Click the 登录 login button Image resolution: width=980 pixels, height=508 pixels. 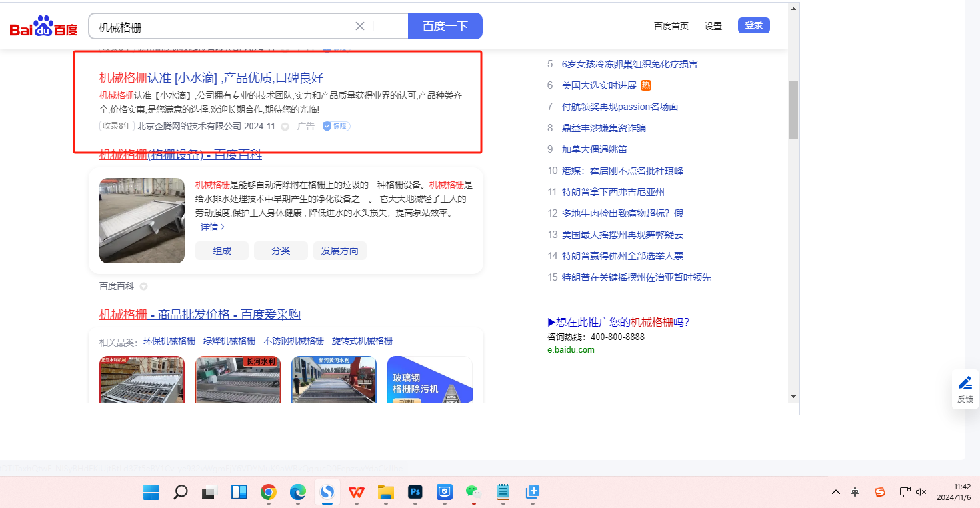click(753, 25)
